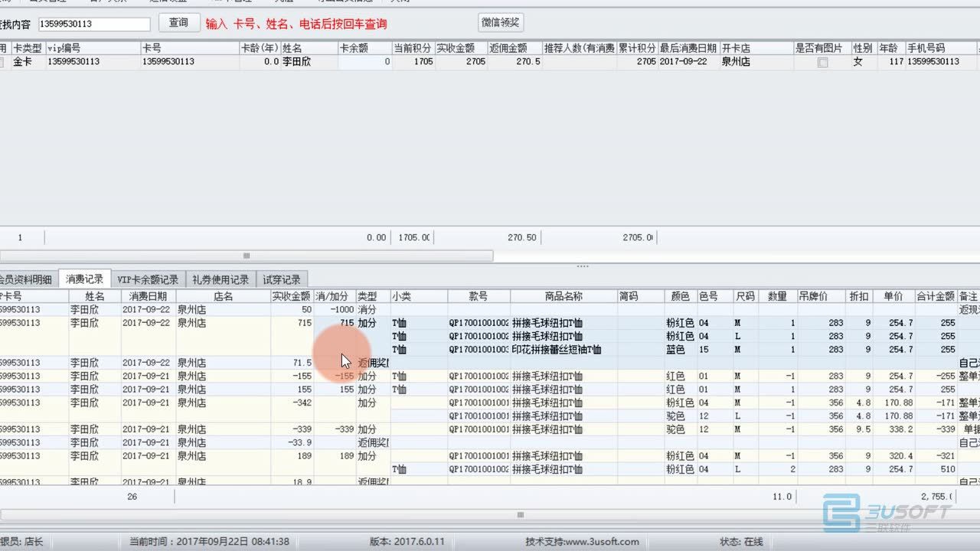
Task: Click the 当前积分 column header
Action: 413,48
